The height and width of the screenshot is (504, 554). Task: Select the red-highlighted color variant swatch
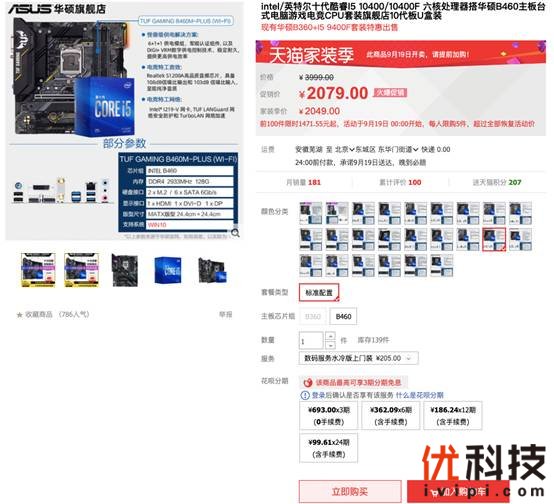click(x=494, y=239)
